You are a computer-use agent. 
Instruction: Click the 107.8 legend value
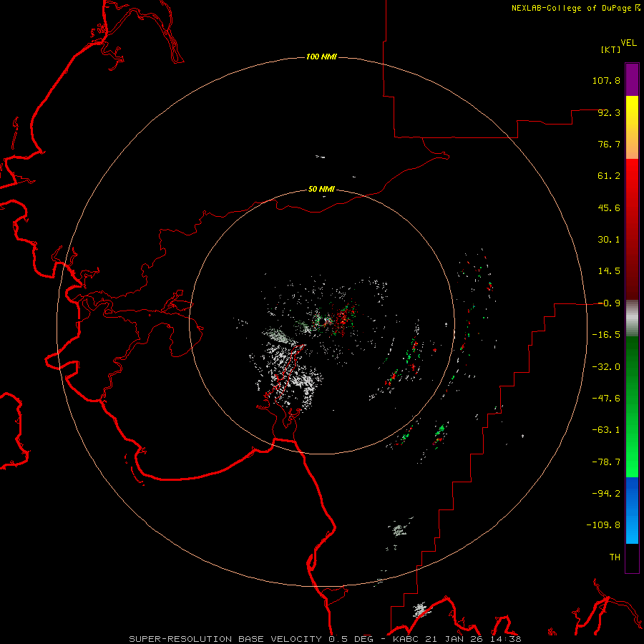click(x=606, y=80)
